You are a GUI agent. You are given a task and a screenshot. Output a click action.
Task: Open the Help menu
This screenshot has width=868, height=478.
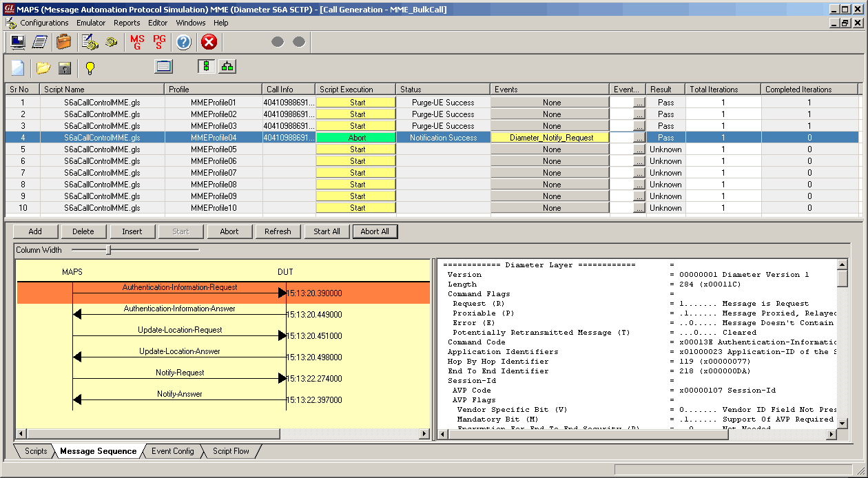(x=220, y=23)
